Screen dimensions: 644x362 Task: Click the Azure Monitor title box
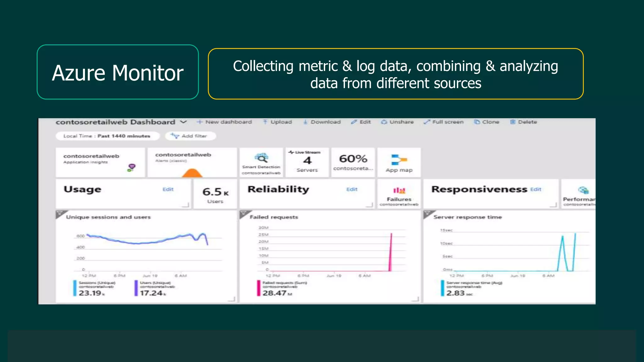118,72
